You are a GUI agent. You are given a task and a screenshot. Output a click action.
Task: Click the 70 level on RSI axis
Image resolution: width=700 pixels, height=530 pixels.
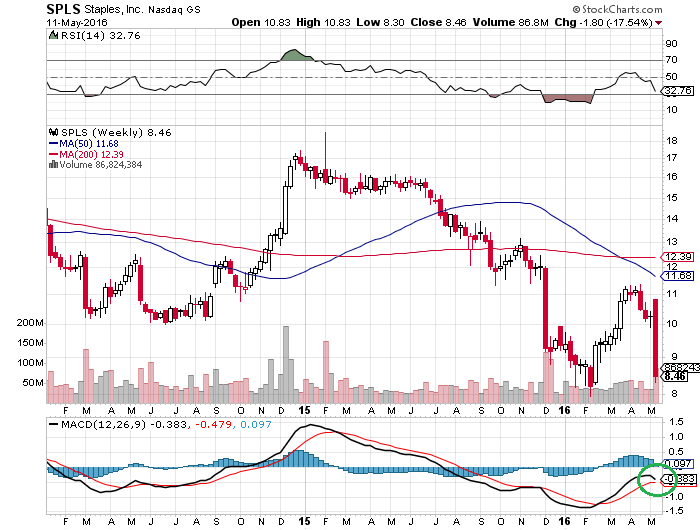click(671, 60)
